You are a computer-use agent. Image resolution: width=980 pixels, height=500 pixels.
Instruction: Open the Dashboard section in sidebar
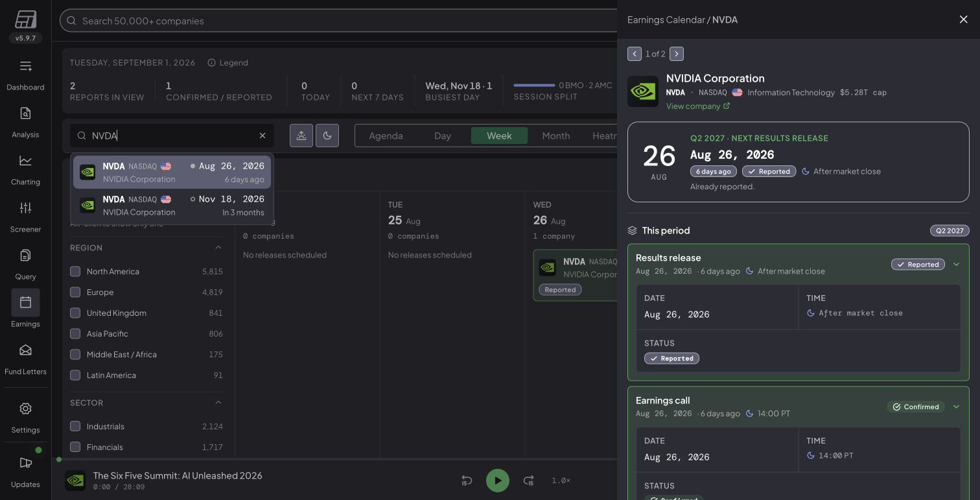(x=25, y=75)
